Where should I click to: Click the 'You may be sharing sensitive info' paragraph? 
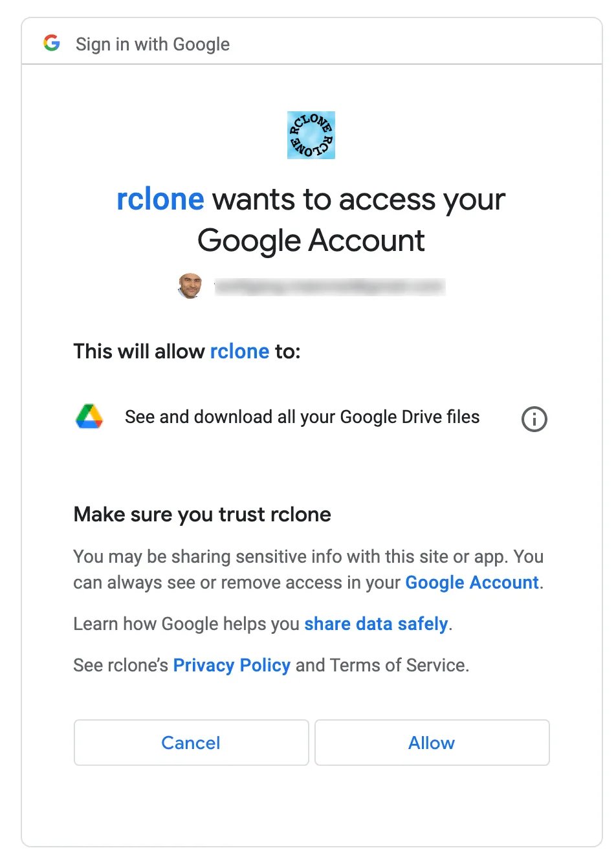point(309,570)
